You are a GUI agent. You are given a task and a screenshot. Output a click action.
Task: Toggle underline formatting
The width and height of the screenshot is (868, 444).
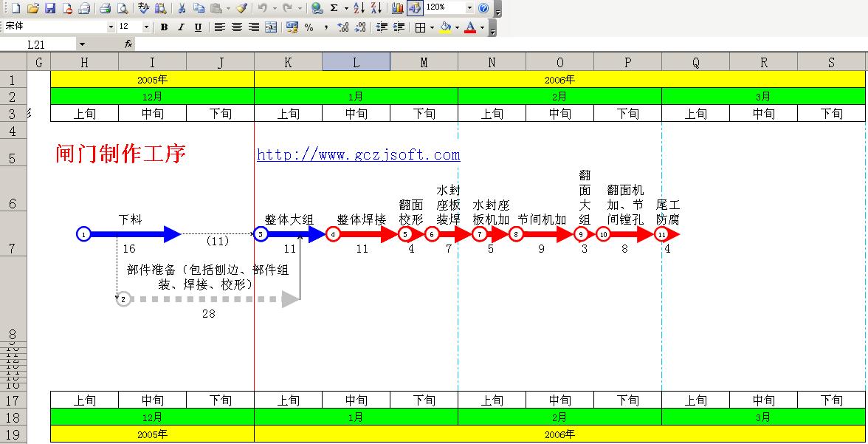pyautogui.click(x=198, y=27)
